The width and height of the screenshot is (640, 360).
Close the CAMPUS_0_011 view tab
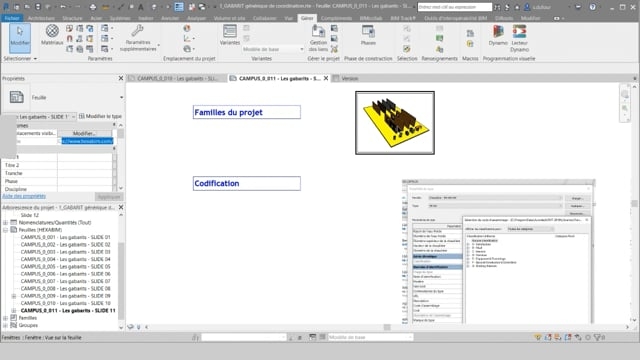tap(326, 78)
